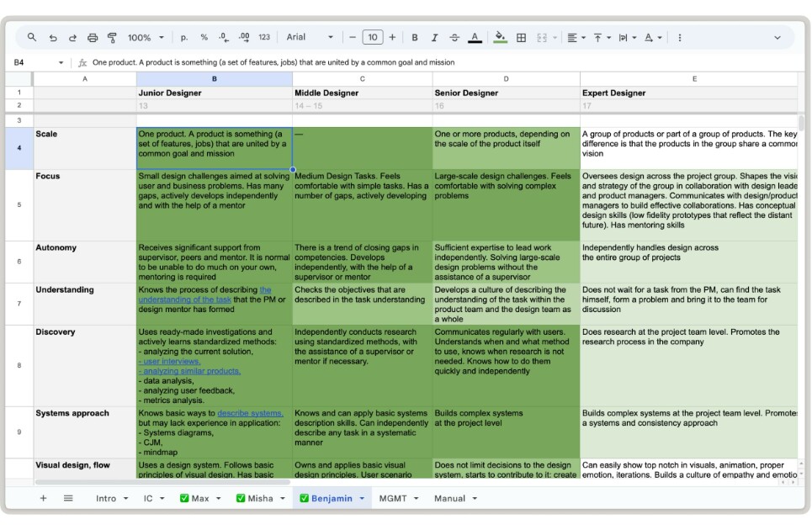
Task: Decrease font size with minus button
Action: pyautogui.click(x=352, y=37)
